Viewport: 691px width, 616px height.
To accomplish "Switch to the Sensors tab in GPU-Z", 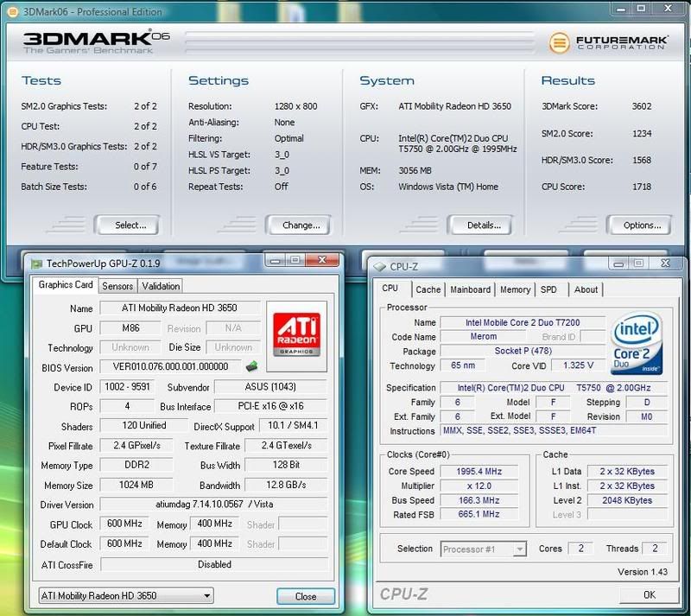I will tap(117, 286).
